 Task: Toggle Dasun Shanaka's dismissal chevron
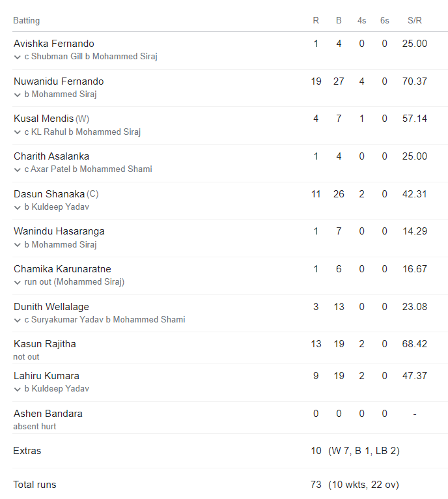(x=17, y=207)
